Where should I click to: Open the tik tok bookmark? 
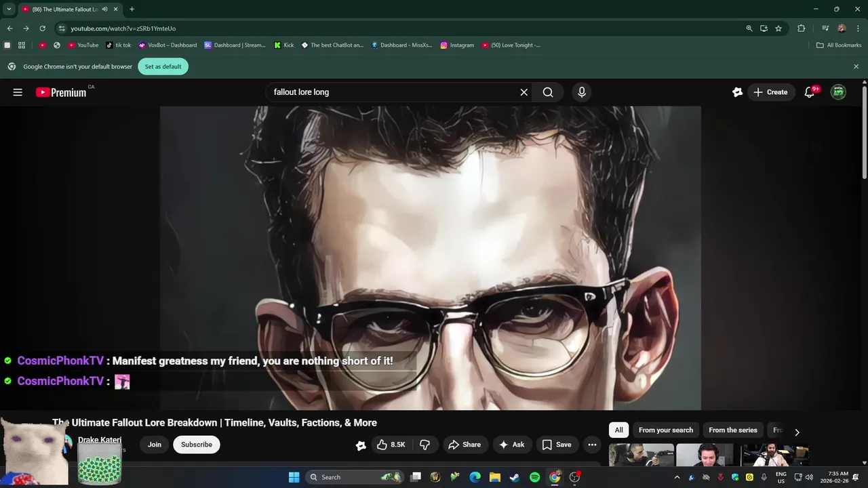click(x=119, y=45)
